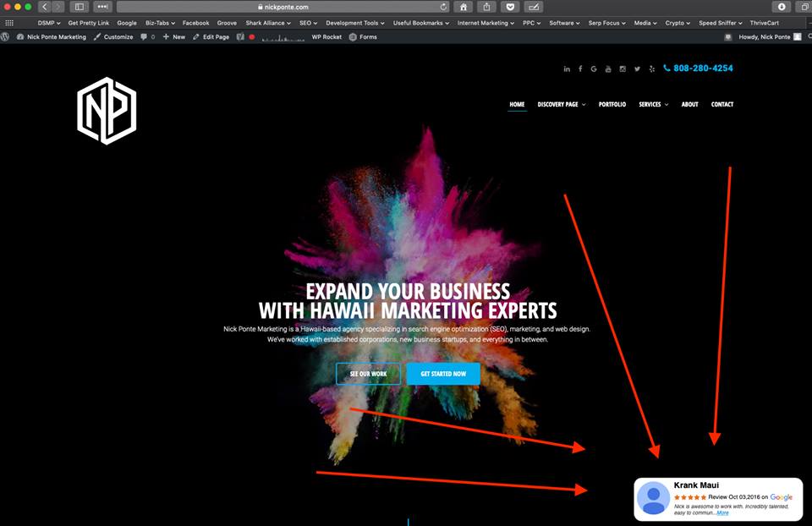The height and width of the screenshot is (526, 812).
Task: Open the YouTube social link icon
Action: pos(608,68)
